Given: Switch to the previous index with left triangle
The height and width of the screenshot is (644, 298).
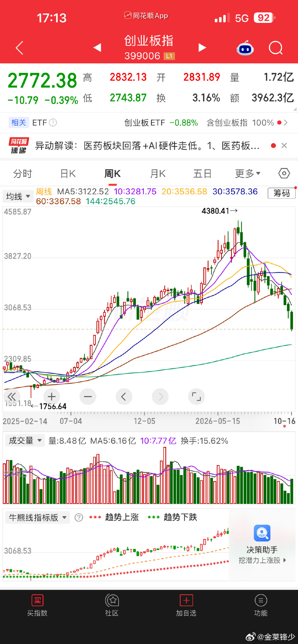Looking at the screenshot, I should [x=97, y=48].
